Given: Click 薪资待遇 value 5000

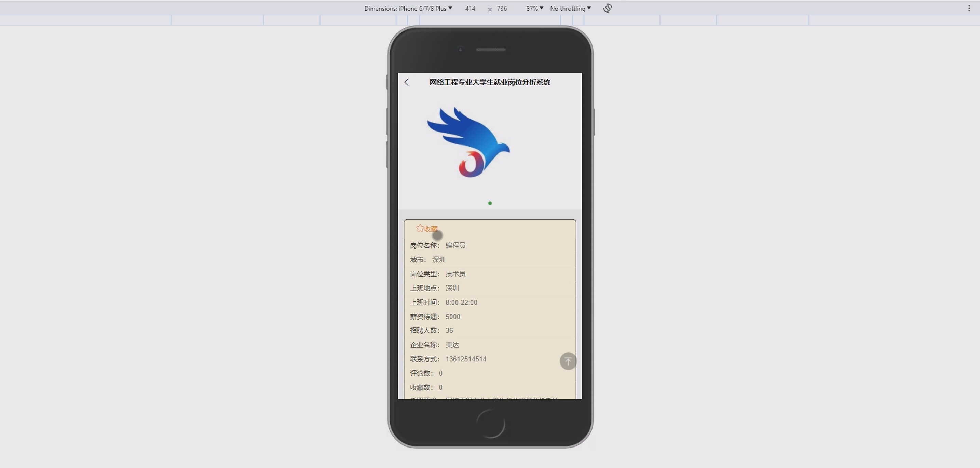Looking at the screenshot, I should pyautogui.click(x=453, y=317).
